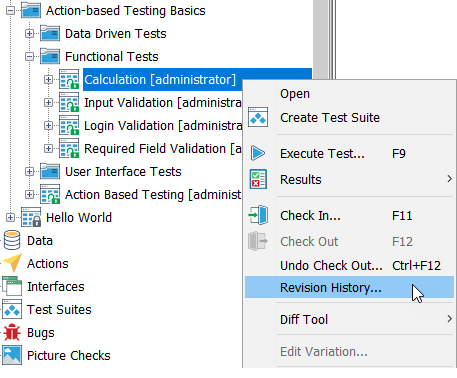Click the Interfaces window icon

point(12,286)
